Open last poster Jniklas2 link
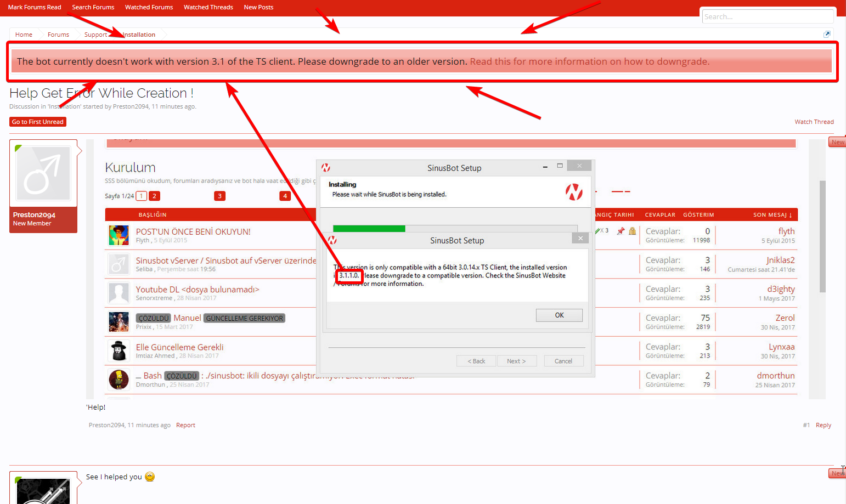846x504 pixels. [780, 260]
